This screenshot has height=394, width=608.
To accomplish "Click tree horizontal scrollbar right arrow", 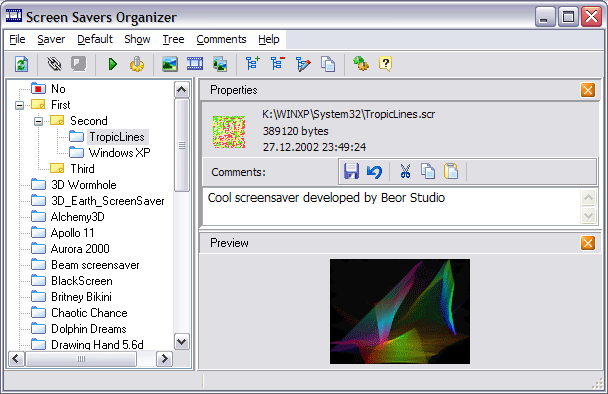I will point(164,359).
